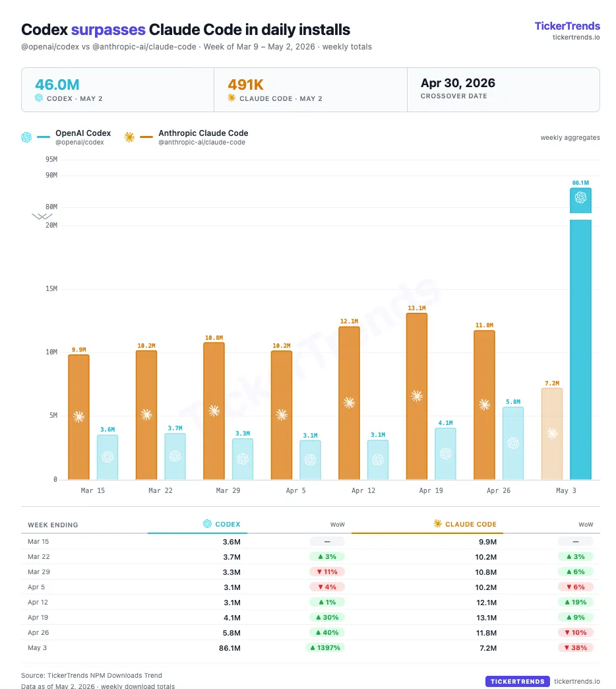Image resolution: width=616 pixels, height=689 pixels.
Task: Click the 86.1M Codex cell in the May 3 row
Action: click(230, 647)
